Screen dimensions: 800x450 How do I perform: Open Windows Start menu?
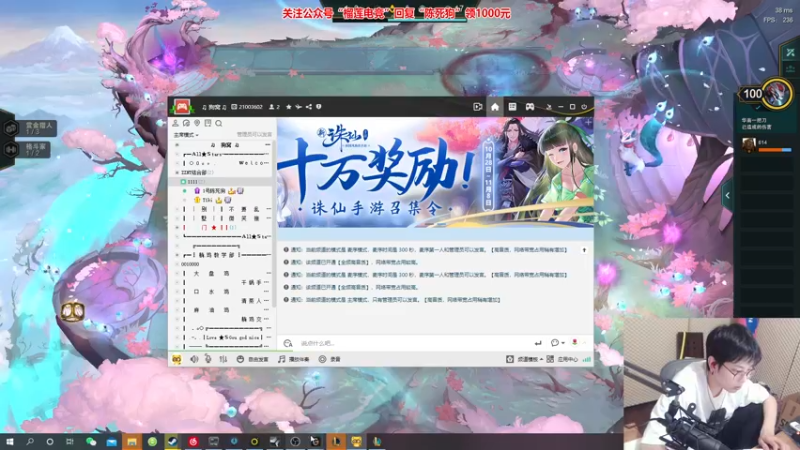9,441
